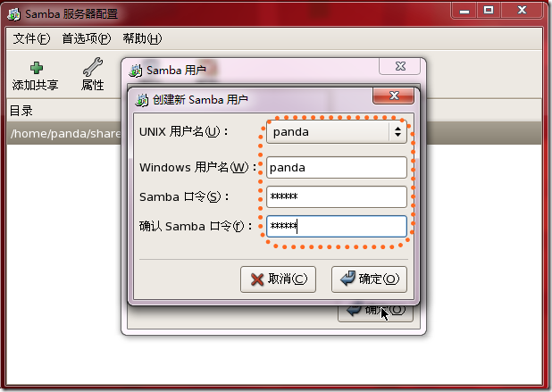
Task: Close the 创建新 Samba 用户 dialog
Action: click(393, 96)
